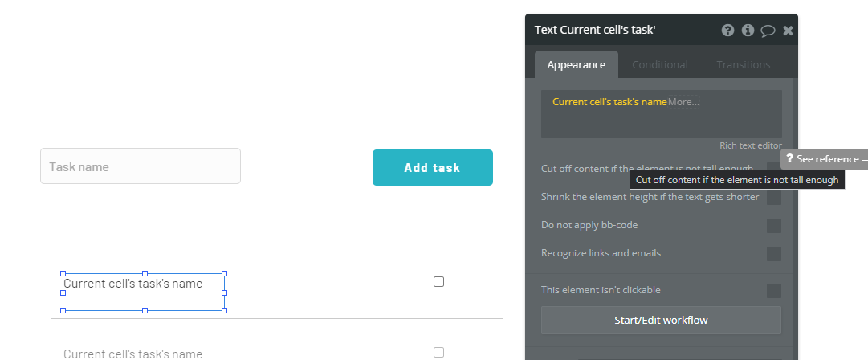This screenshot has height=360, width=868.
Task: Click the Start/Edit workflow button
Action: [661, 320]
